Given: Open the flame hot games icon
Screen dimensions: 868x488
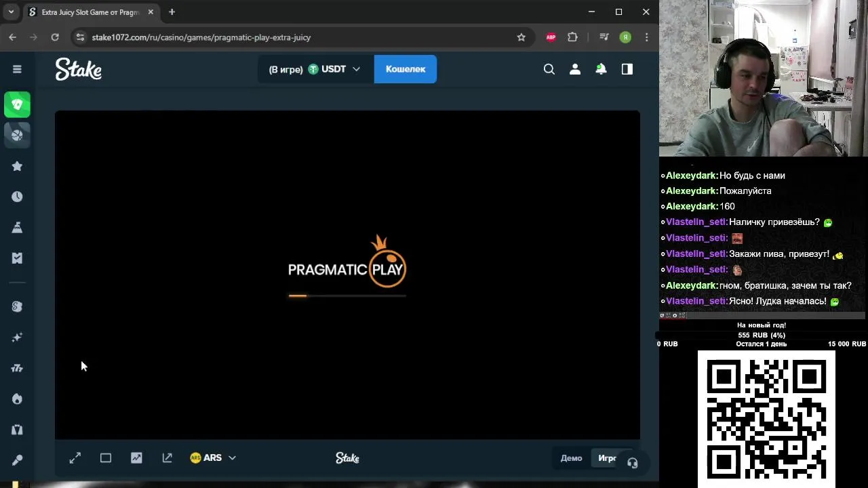Looking at the screenshot, I should coord(17,399).
